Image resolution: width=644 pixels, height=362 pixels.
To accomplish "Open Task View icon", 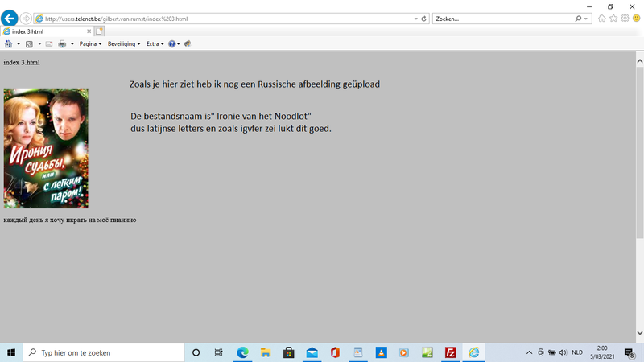I will tap(218, 352).
